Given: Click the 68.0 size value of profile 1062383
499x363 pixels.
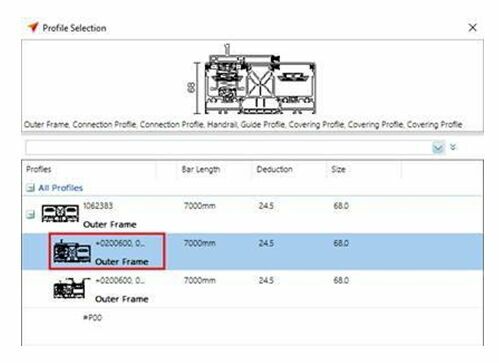Looking at the screenshot, I should (341, 206).
